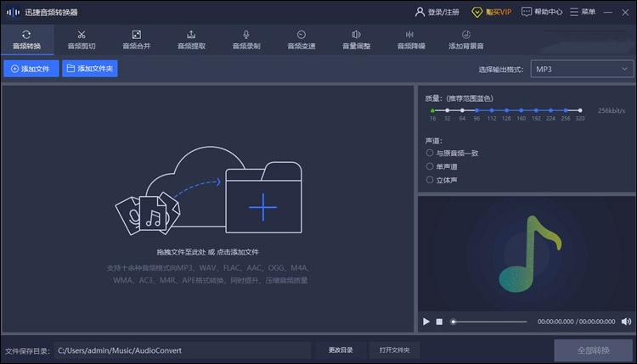Click the 添加文件夹 add folder button

90,69
